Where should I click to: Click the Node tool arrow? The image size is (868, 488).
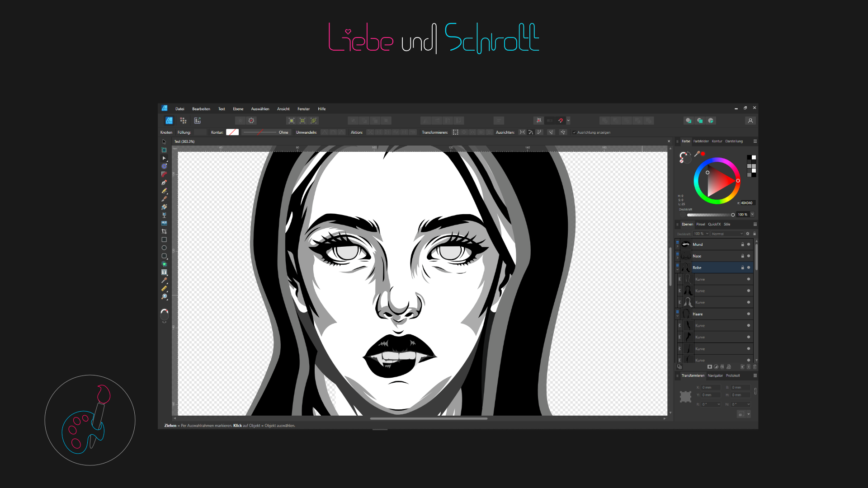point(164,158)
